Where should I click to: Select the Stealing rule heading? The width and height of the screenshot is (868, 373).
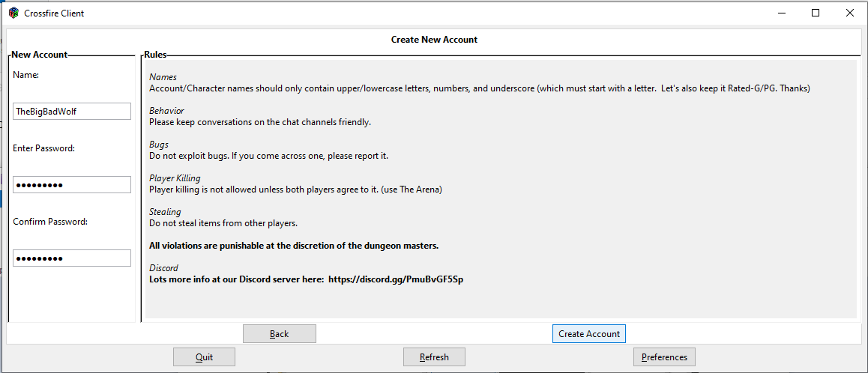[165, 212]
